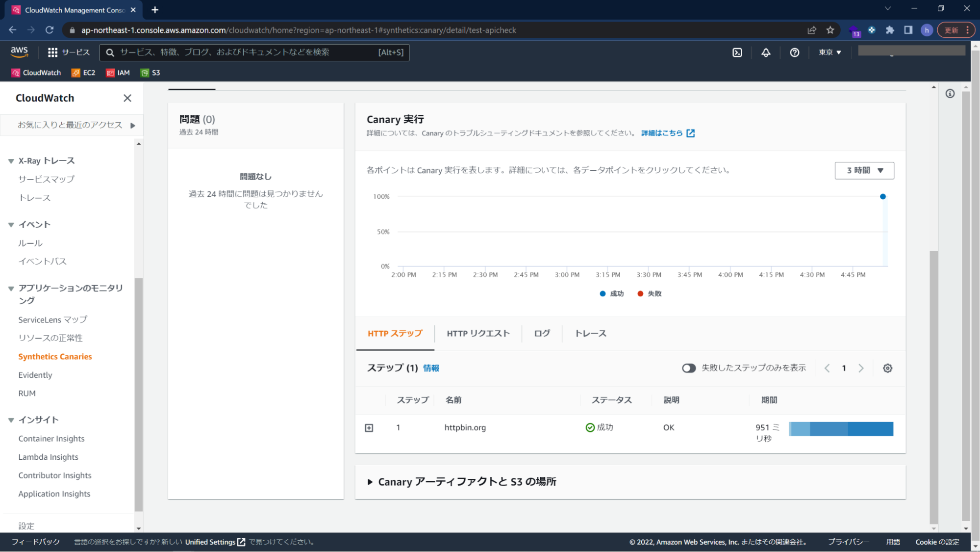Image resolution: width=980 pixels, height=552 pixels.
Task: Open the Services grid menu icon
Action: pos(52,53)
